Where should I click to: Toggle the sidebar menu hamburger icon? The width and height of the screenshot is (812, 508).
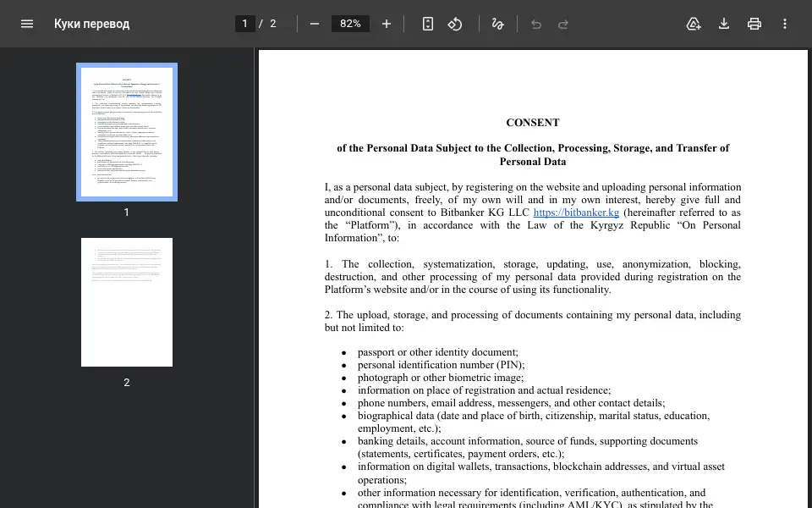(27, 24)
